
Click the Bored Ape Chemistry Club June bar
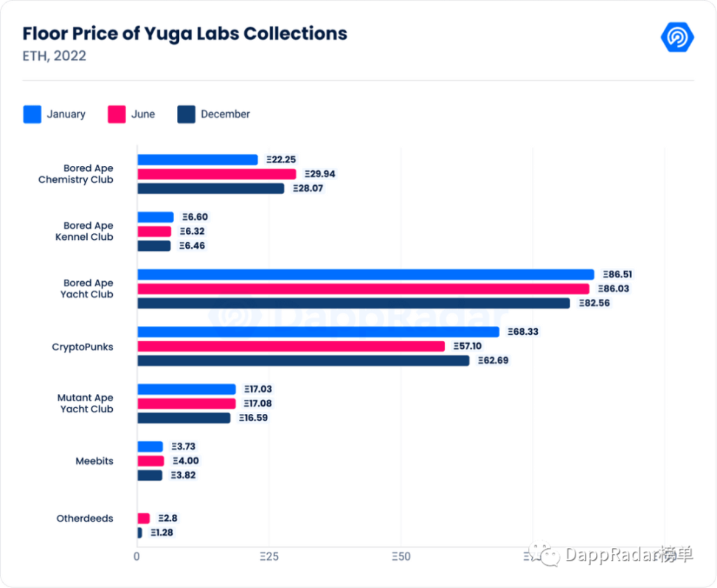tap(217, 174)
